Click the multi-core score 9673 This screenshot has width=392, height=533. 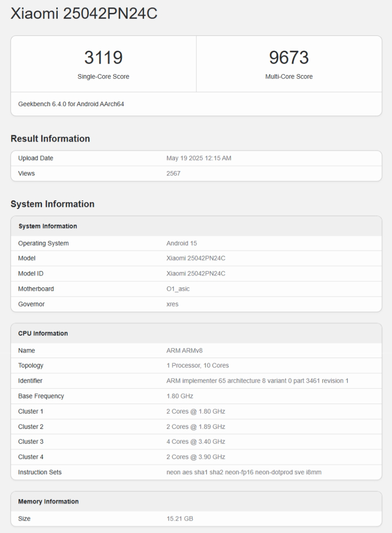pyautogui.click(x=289, y=58)
